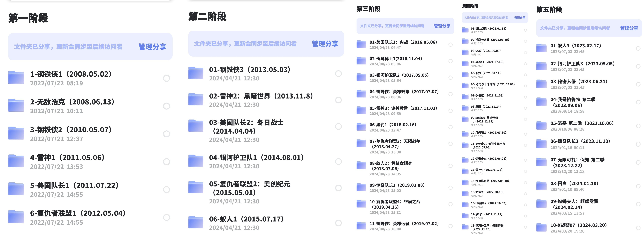Click folder icon of 01-蚁人3
The height and width of the screenshot is (236, 644).
(542, 48)
